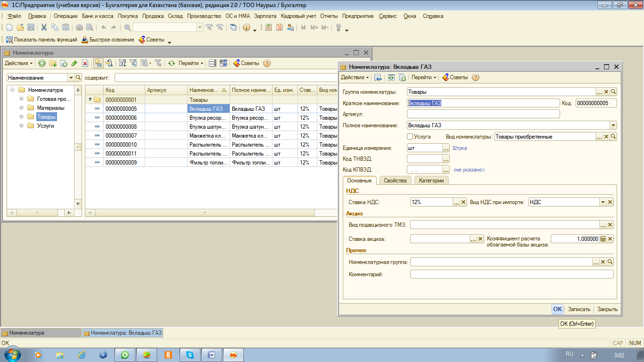Screen dimensions: 644x362
Task: Click the Set filter funnel icon
Action: [x=123, y=63]
